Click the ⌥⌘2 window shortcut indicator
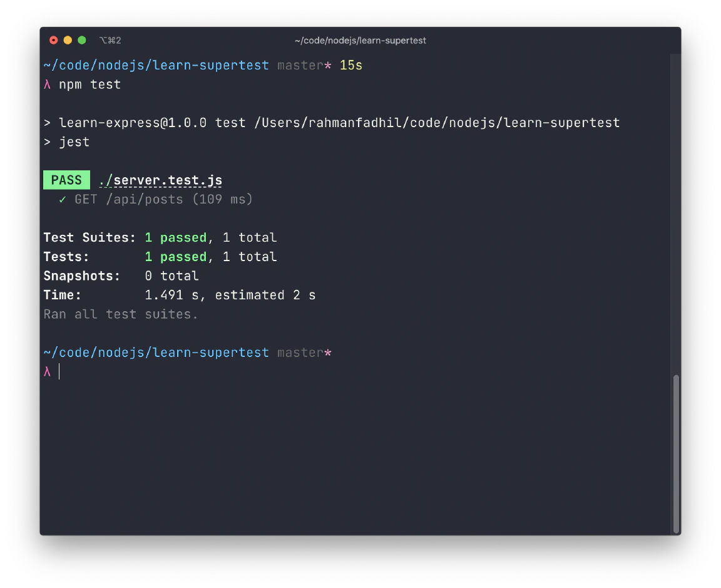This screenshot has height=588, width=721. coord(110,41)
